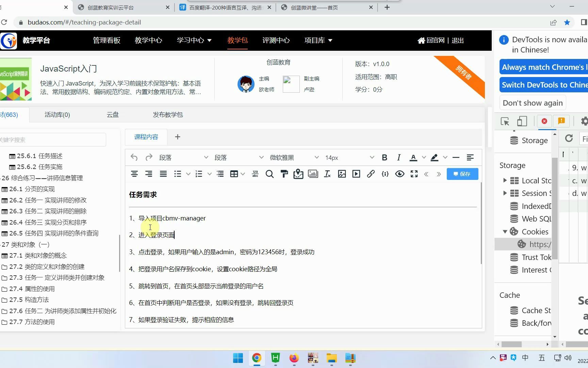Insert a hyperlink in the editor
This screenshot has height=368, width=588.
371,174
